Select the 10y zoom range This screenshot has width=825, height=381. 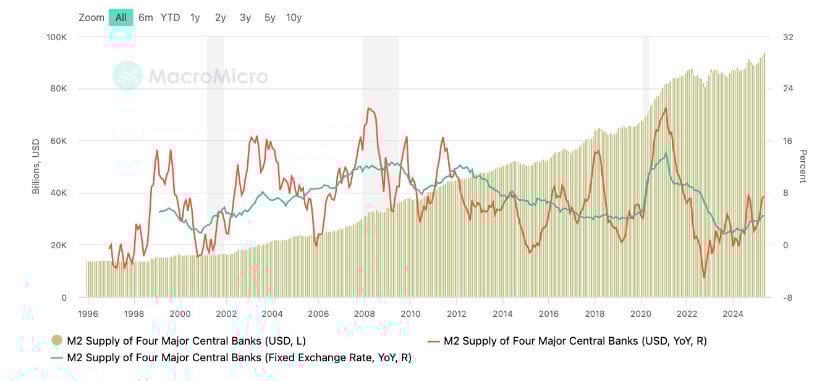[294, 17]
